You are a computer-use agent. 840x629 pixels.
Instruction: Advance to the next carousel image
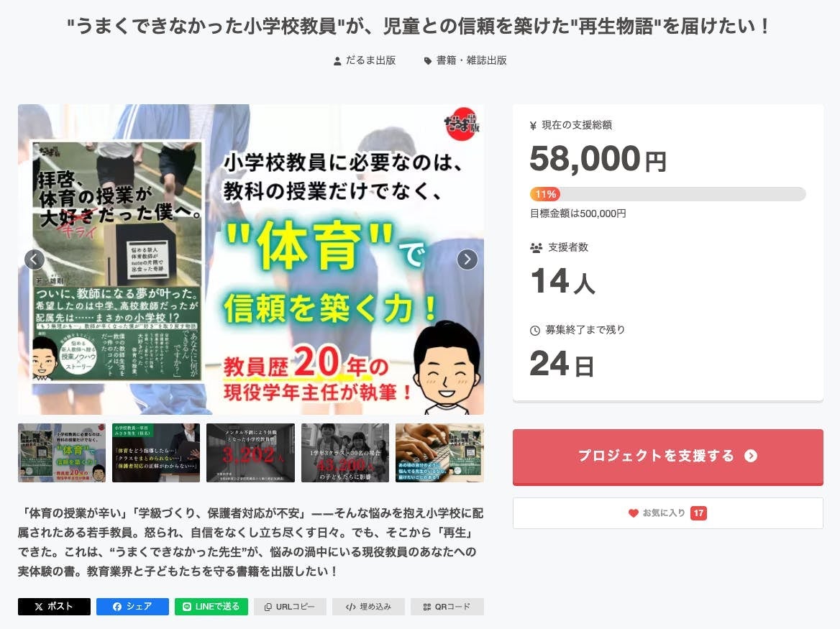(467, 260)
